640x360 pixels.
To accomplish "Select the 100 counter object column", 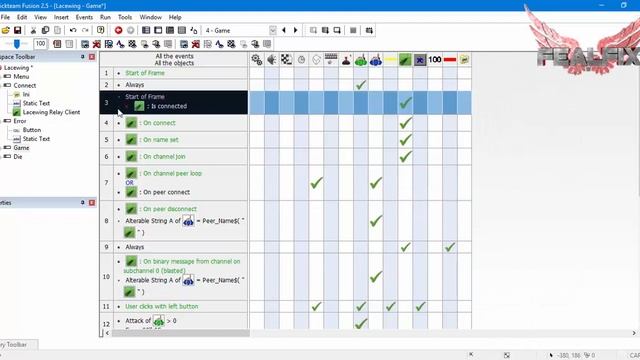I will [435, 60].
